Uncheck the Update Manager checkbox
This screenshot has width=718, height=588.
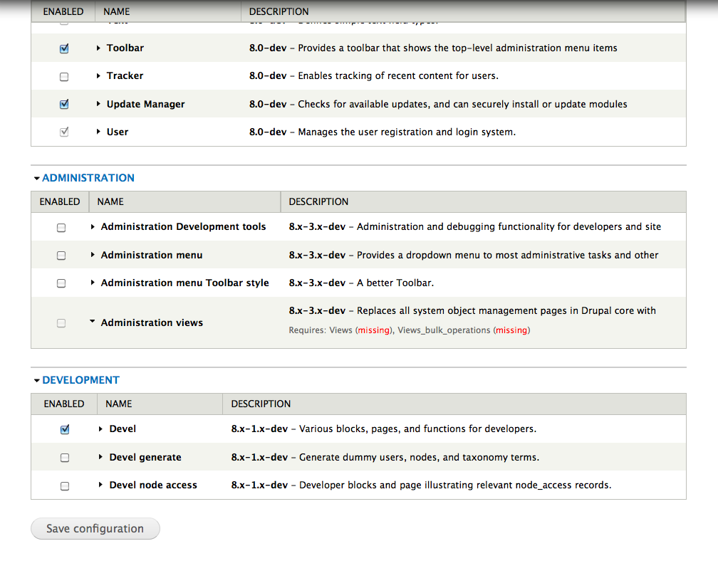(64, 105)
